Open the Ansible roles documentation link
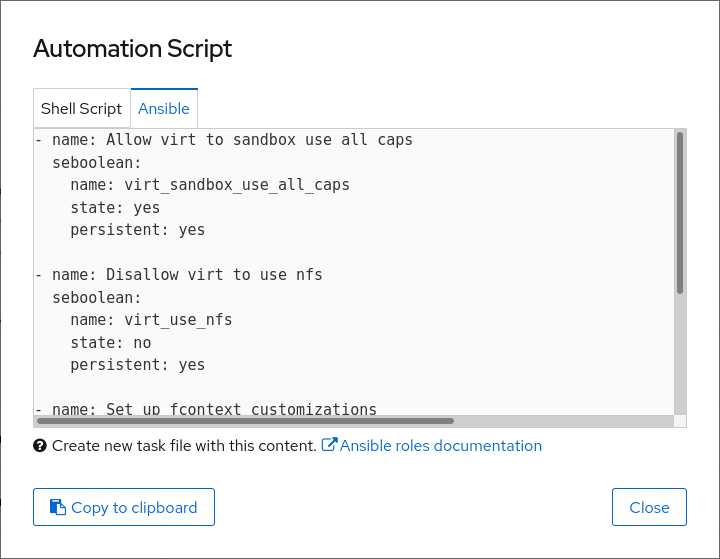720x559 pixels. pos(440,446)
